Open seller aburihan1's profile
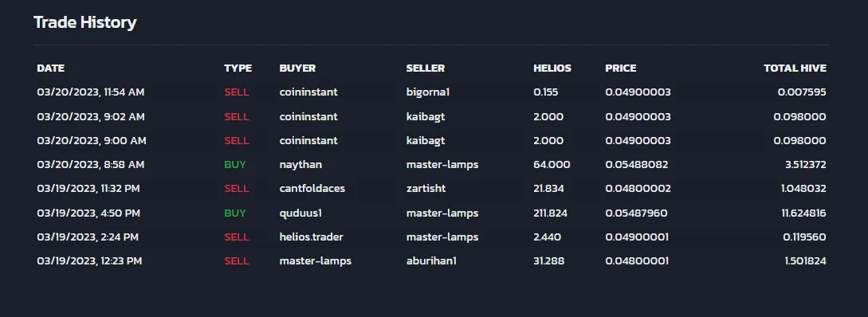This screenshot has height=317, width=868. (431, 260)
